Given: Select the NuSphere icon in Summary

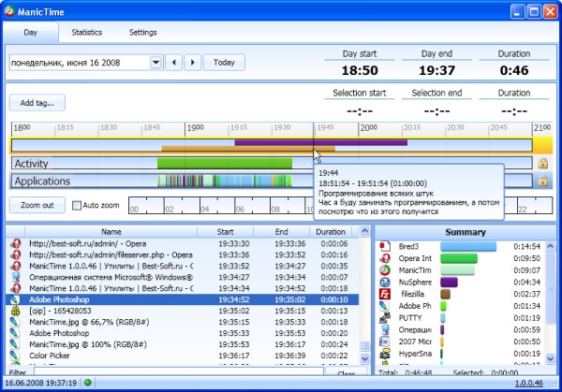Looking at the screenshot, I should coord(383,282).
